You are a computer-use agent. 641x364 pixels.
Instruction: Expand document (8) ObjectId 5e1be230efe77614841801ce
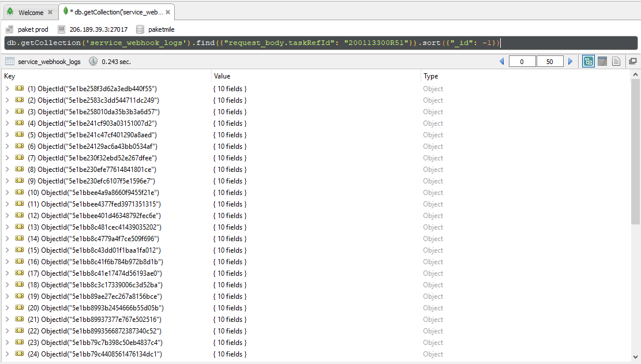(x=8, y=169)
